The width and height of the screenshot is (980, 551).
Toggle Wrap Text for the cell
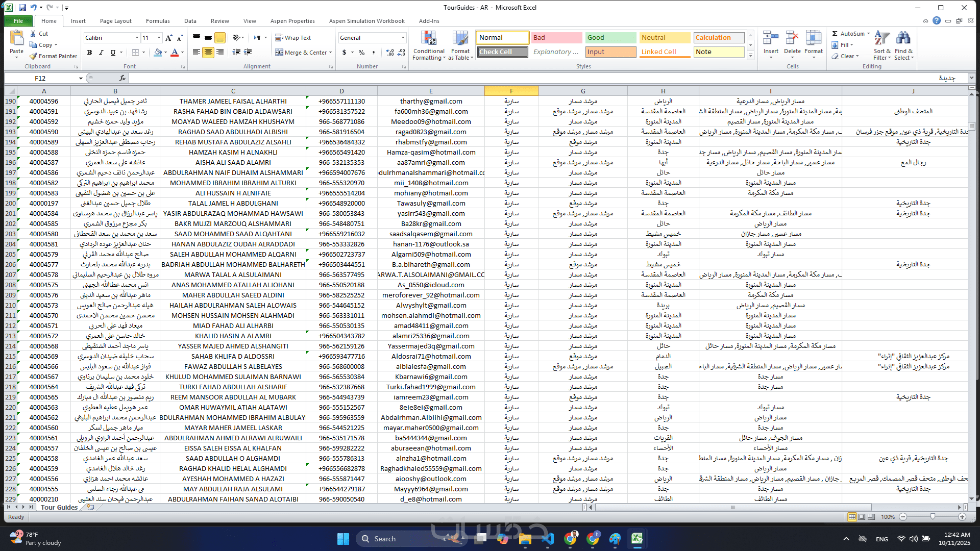(293, 38)
